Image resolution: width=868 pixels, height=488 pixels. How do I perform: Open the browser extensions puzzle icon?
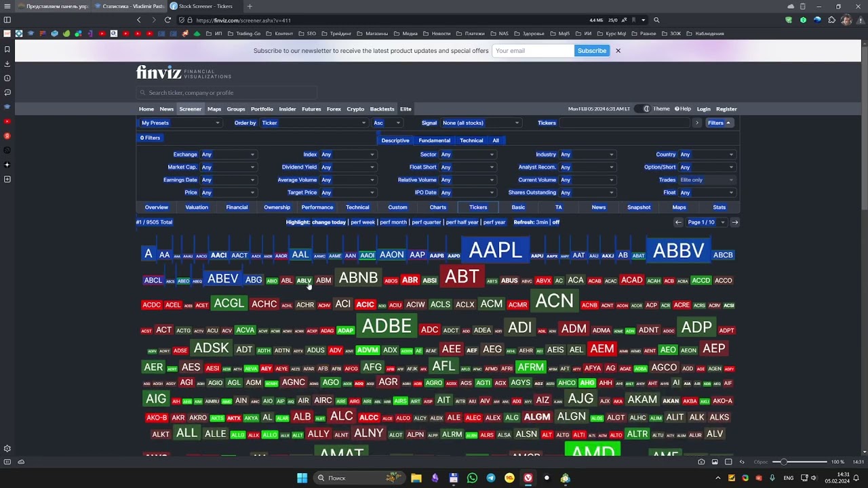click(x=831, y=20)
